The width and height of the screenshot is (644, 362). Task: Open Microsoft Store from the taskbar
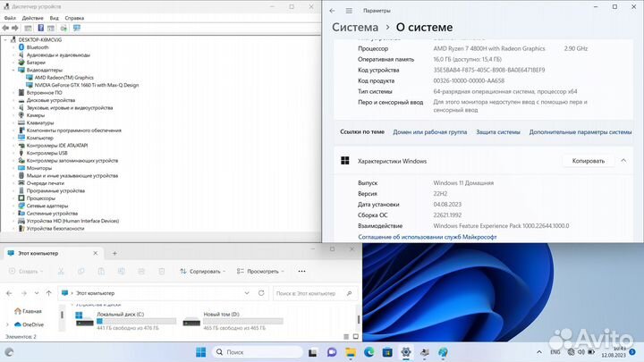point(387,352)
